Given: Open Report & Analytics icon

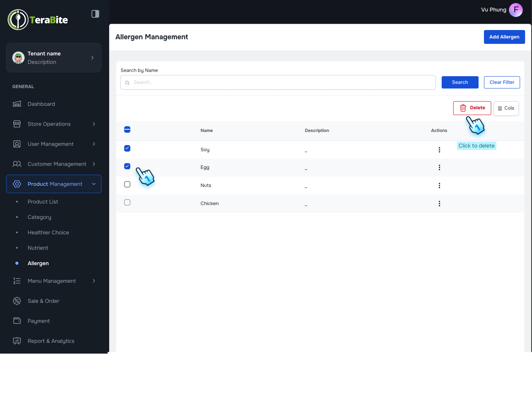Looking at the screenshot, I should (x=17, y=341).
